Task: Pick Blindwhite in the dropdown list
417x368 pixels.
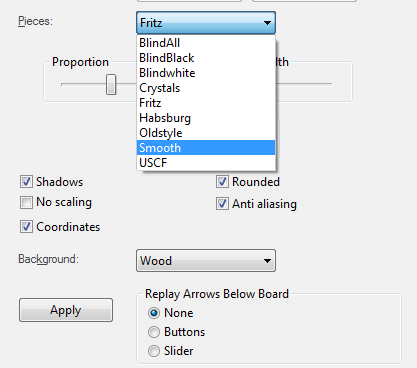Action: (206, 73)
